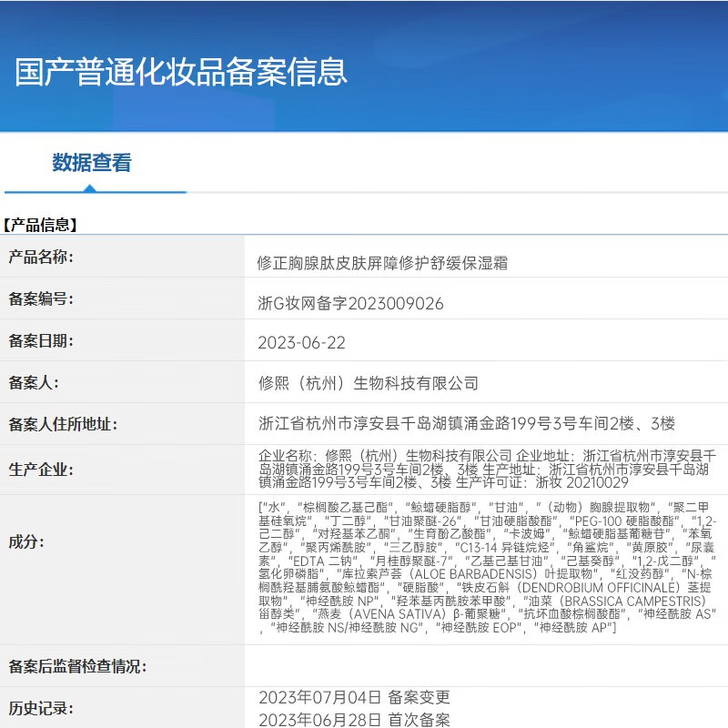Select filing date 2023-06-22

302,343
